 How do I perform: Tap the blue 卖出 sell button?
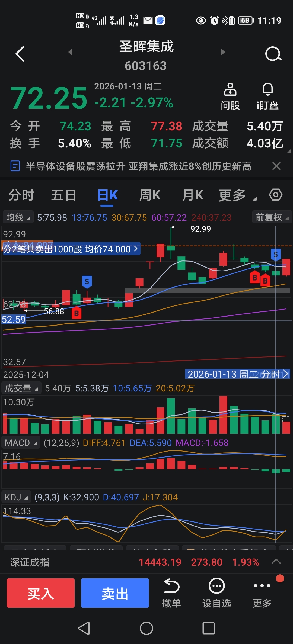click(x=115, y=593)
